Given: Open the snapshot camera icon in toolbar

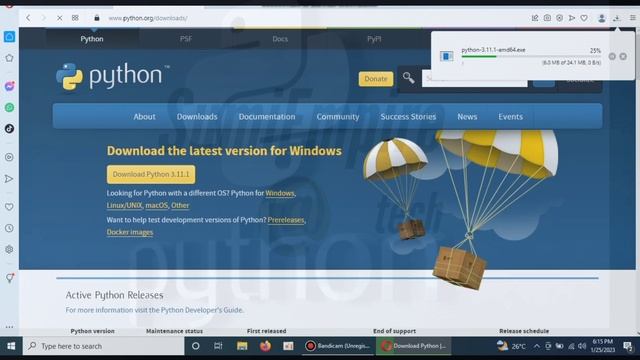Looking at the screenshot, I should tap(547, 18).
